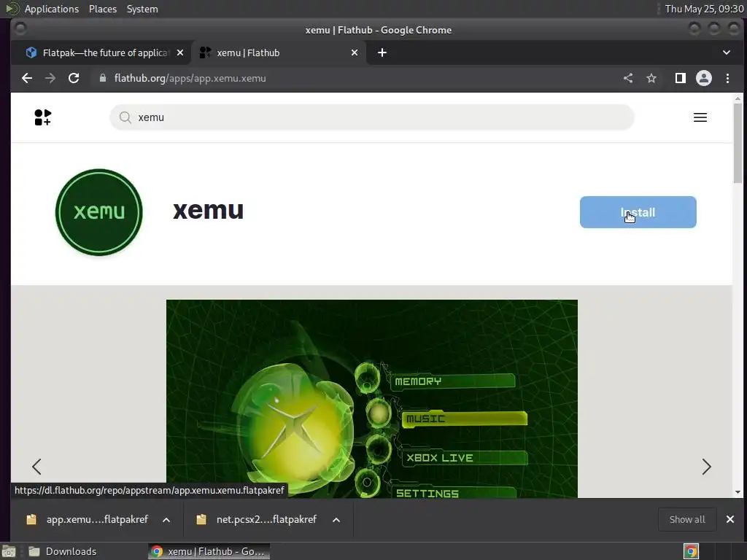The width and height of the screenshot is (747, 560).
Task: Close the xemu Flathub tab
Action: coord(355,52)
